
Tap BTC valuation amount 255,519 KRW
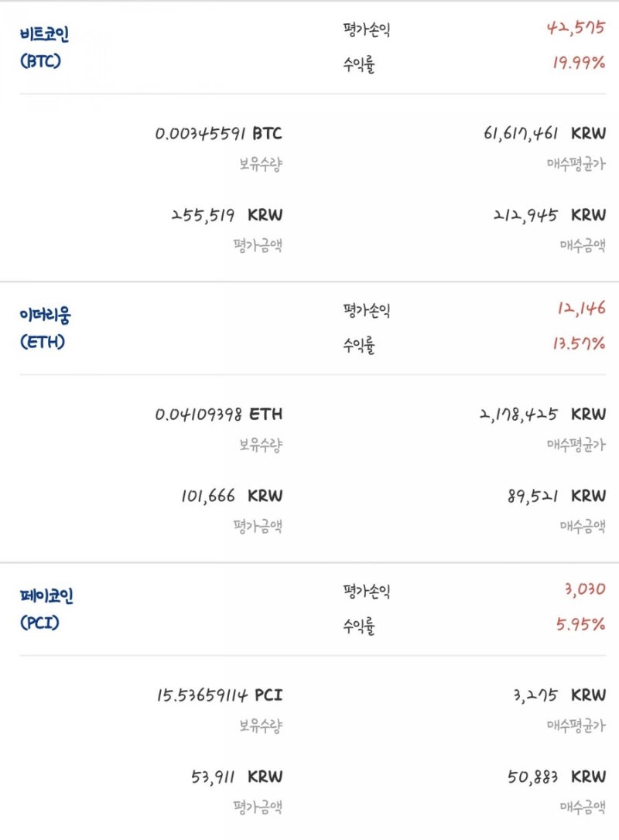227,215
